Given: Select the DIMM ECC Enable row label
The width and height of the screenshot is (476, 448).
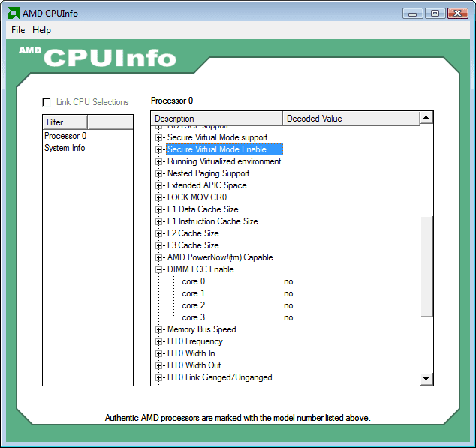Looking at the screenshot, I should [x=200, y=269].
